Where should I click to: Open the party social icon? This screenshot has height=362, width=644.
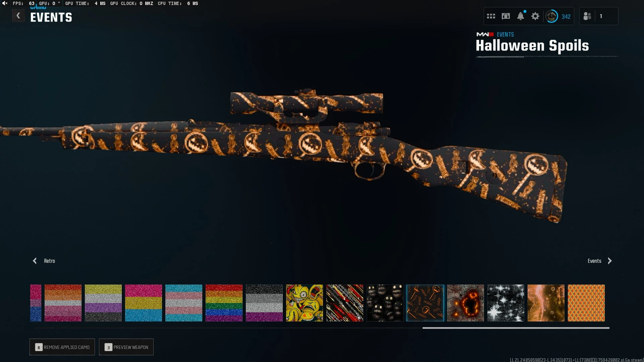coord(587,16)
